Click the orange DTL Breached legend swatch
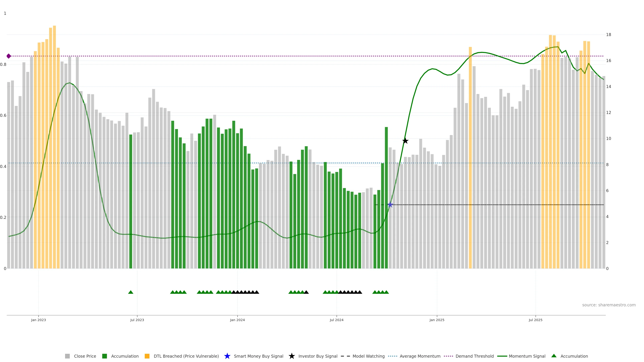 (147, 356)
